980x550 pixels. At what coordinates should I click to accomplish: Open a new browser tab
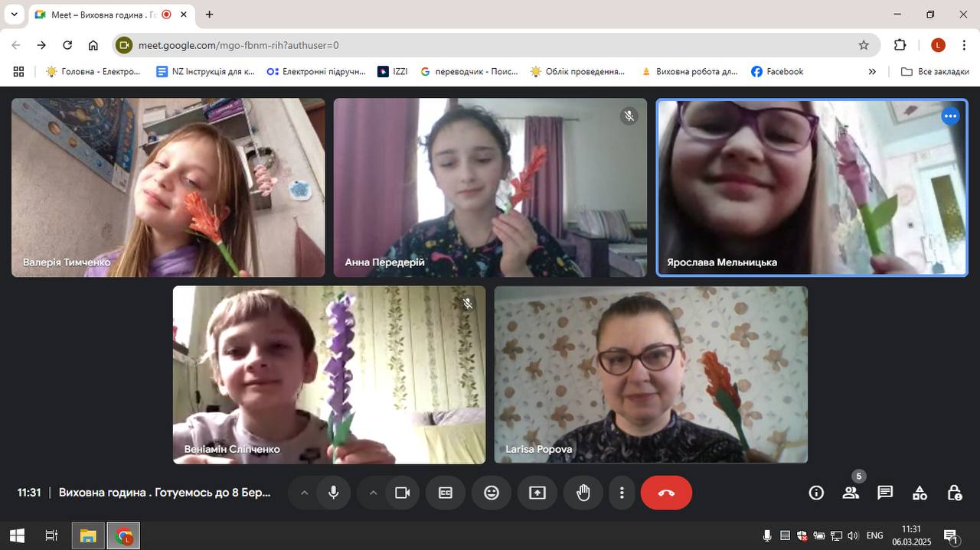point(209,15)
